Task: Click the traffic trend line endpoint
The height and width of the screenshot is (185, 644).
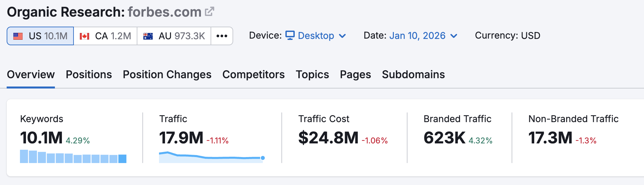Action: tap(263, 158)
